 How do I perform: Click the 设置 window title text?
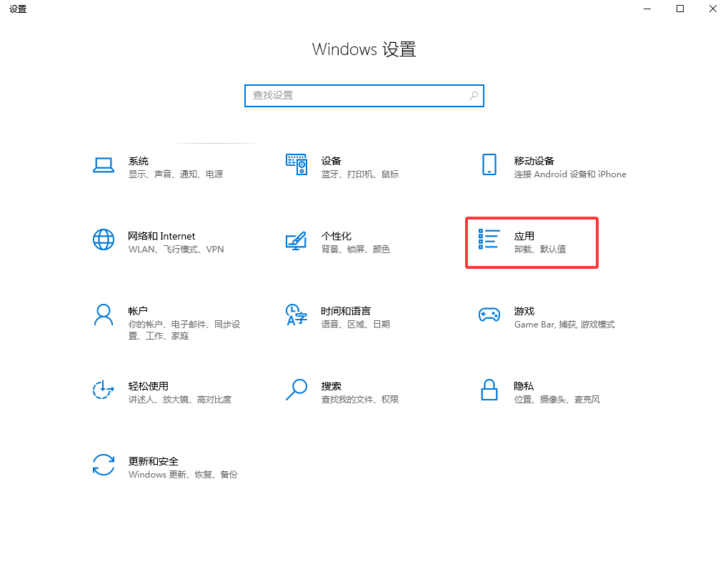[18, 9]
